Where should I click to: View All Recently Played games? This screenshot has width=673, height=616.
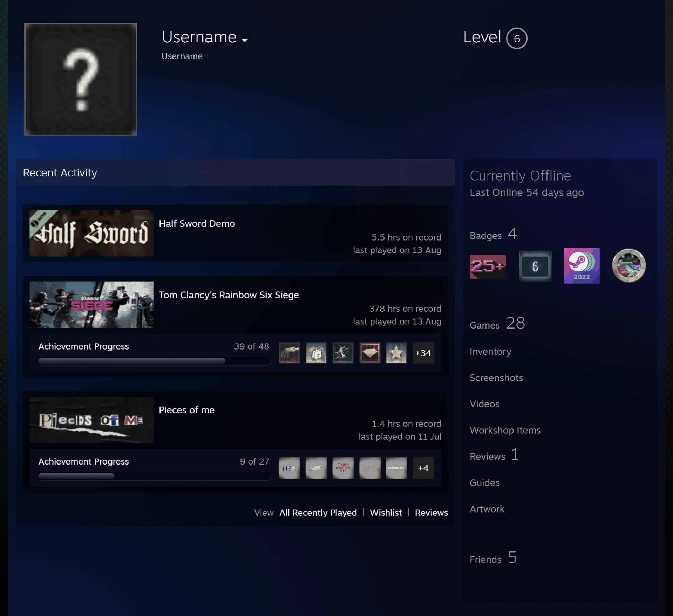(x=318, y=513)
